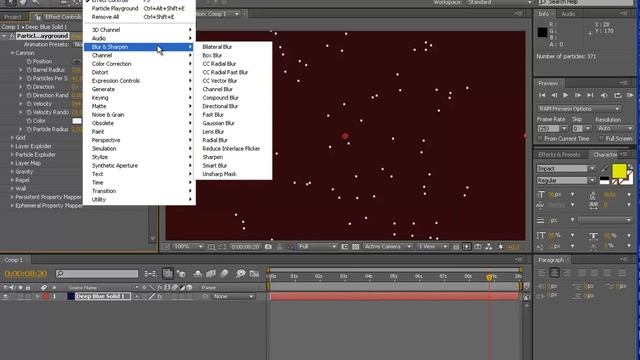The height and width of the screenshot is (360, 640).
Task: Toggle mask and shape path visibility
Action: [222, 247]
